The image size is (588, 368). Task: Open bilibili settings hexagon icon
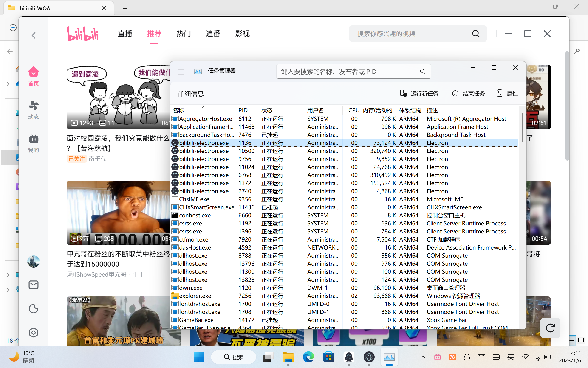tap(33, 333)
